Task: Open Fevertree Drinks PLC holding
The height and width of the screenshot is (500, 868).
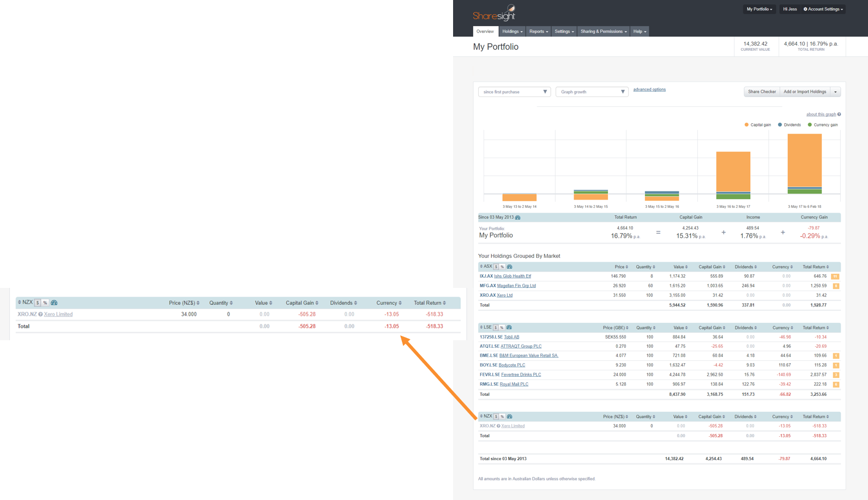Action: point(521,375)
